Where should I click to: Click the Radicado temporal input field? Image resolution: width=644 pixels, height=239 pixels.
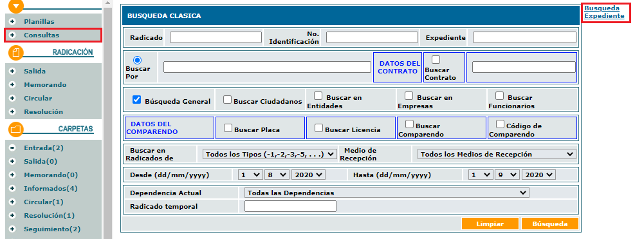pyautogui.click(x=290, y=206)
